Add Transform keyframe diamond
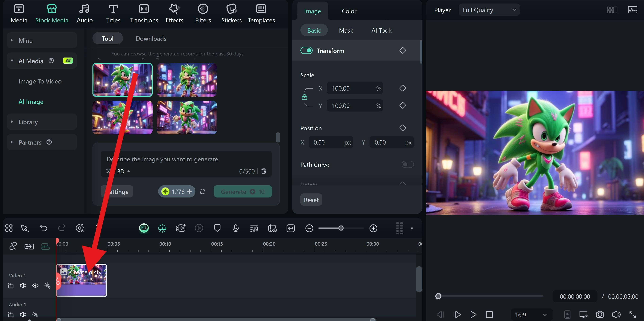The height and width of the screenshot is (321, 644). point(403,50)
